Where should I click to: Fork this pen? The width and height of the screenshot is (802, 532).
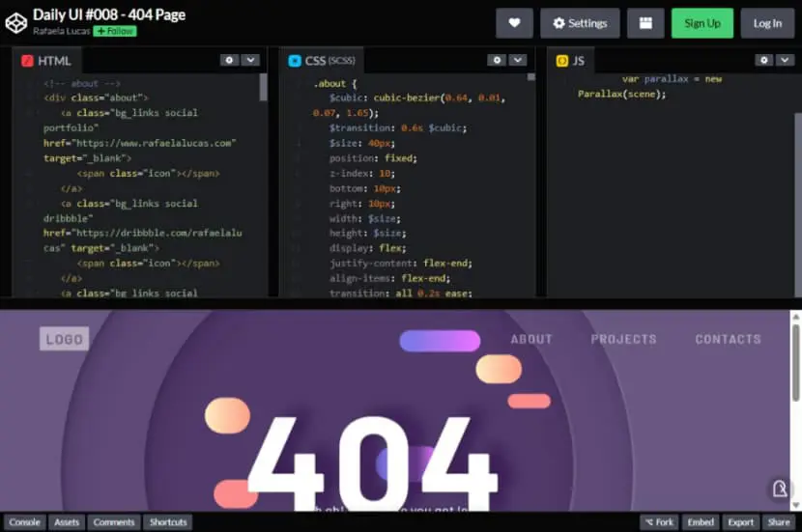[x=659, y=522]
